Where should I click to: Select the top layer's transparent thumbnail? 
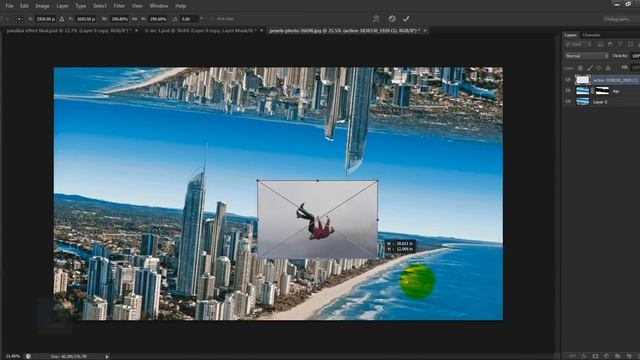coord(582,80)
